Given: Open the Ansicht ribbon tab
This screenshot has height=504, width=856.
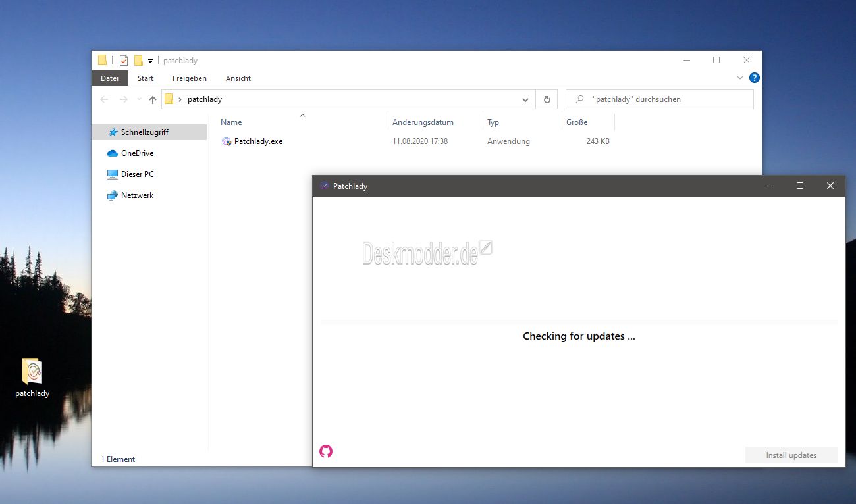Looking at the screenshot, I should (x=238, y=78).
